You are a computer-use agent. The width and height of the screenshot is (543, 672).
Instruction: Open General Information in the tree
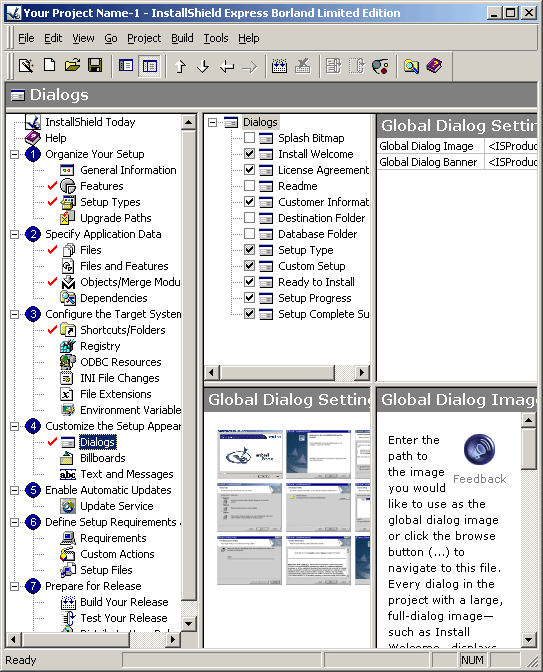(x=128, y=170)
